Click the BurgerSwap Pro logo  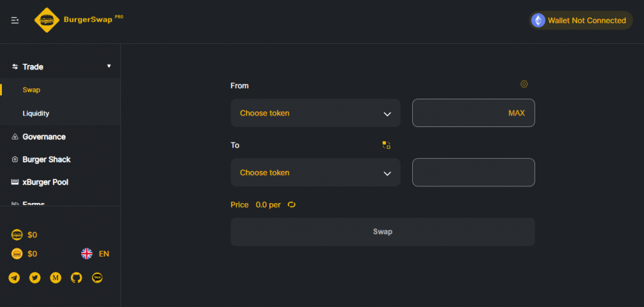(x=79, y=20)
